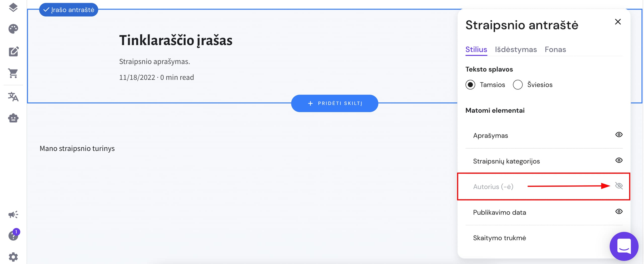Open the language translation icon

click(13, 97)
